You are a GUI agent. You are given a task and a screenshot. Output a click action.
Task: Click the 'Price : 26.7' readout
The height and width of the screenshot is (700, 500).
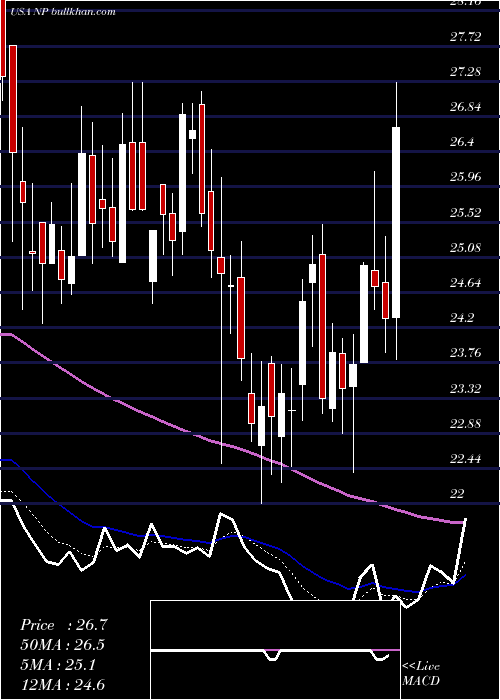click(64, 625)
